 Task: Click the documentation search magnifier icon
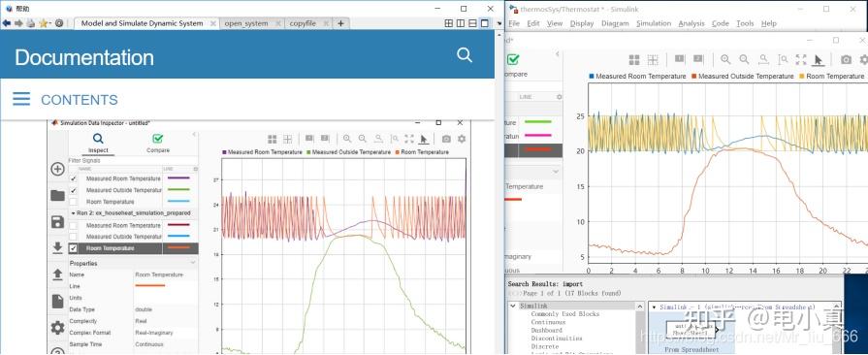click(465, 55)
